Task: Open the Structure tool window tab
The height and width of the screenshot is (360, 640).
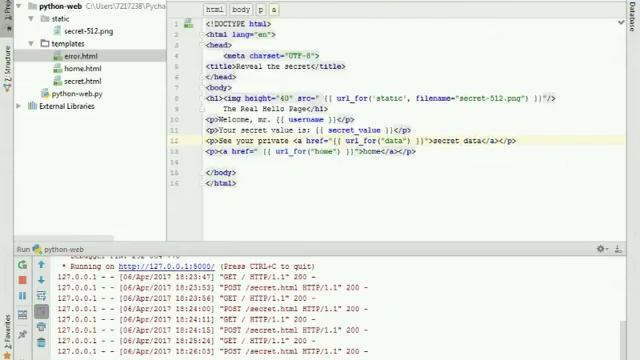Action: [7, 69]
